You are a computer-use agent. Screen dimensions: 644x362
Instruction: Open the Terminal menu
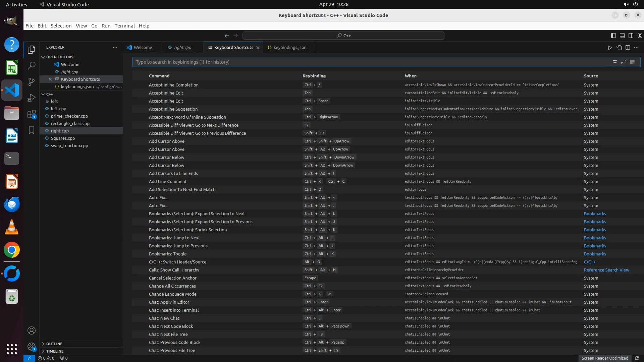pyautogui.click(x=124, y=26)
